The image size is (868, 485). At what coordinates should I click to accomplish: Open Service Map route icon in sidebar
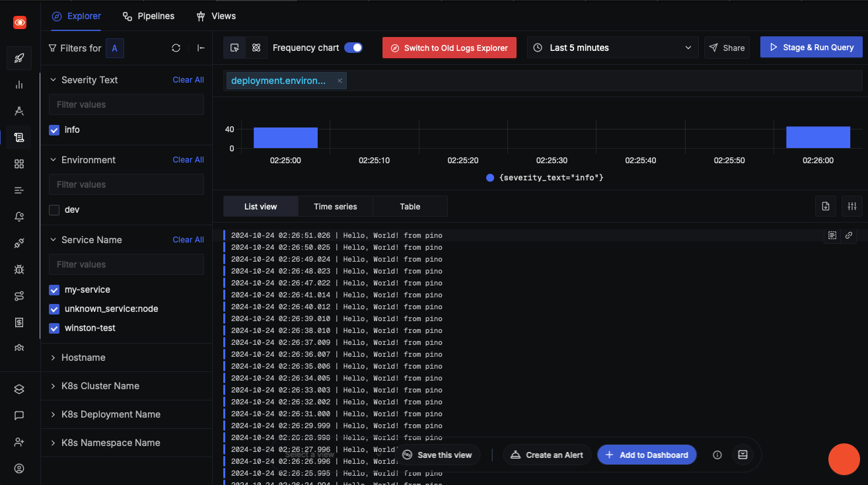click(x=19, y=296)
